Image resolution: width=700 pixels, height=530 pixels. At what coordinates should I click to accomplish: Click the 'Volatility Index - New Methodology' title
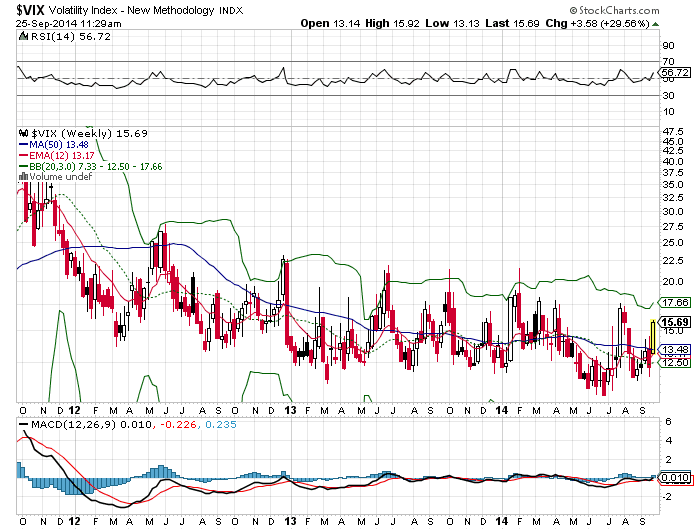pyautogui.click(x=131, y=10)
